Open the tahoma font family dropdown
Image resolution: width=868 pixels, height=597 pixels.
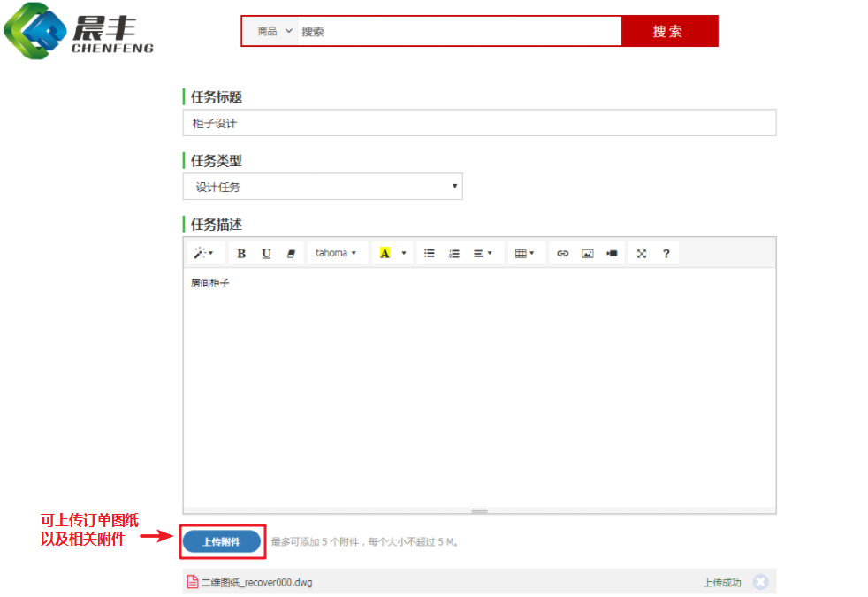[336, 253]
